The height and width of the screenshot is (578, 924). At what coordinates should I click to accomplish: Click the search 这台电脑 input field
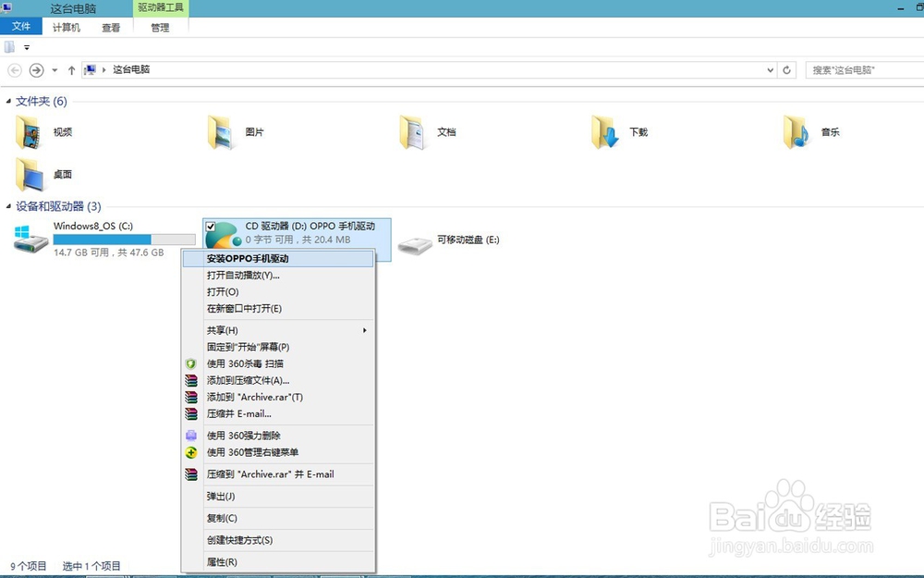[x=865, y=70]
